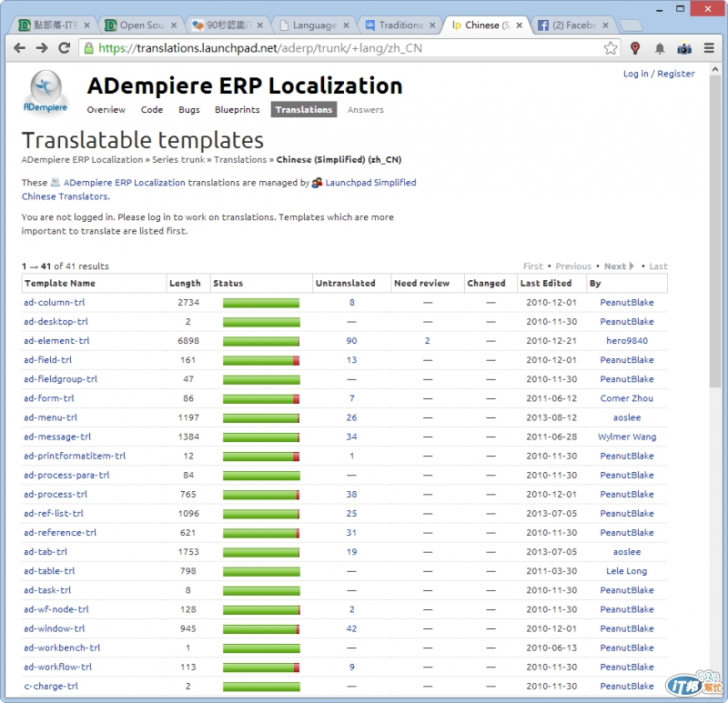Click the ADempiere logo image
Viewport: 728px width, 703px height.
point(45,92)
